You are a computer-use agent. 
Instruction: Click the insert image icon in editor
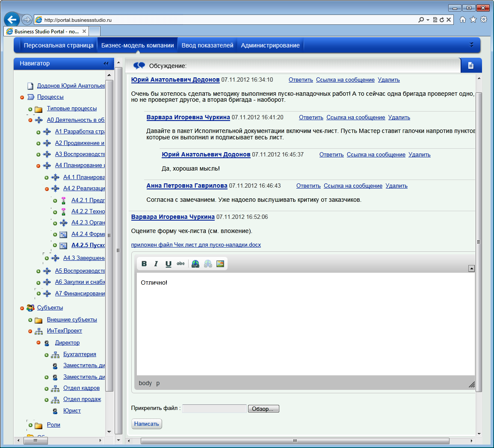tap(220, 264)
